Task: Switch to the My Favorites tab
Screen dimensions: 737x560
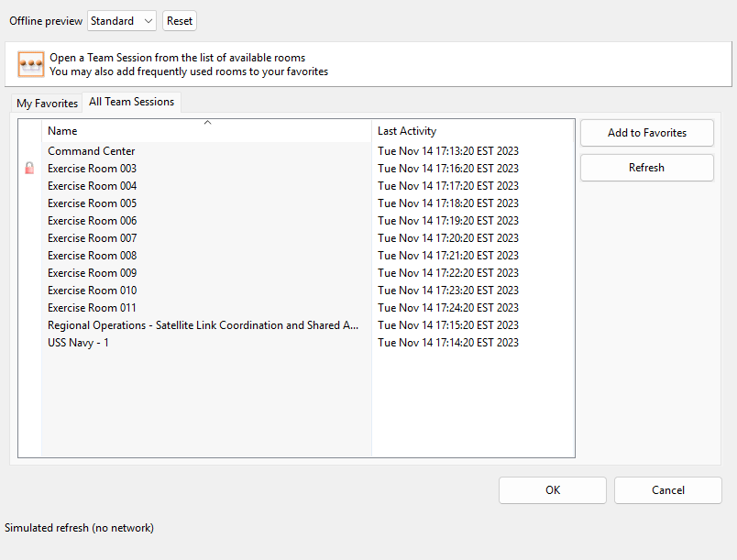Action: tap(47, 104)
